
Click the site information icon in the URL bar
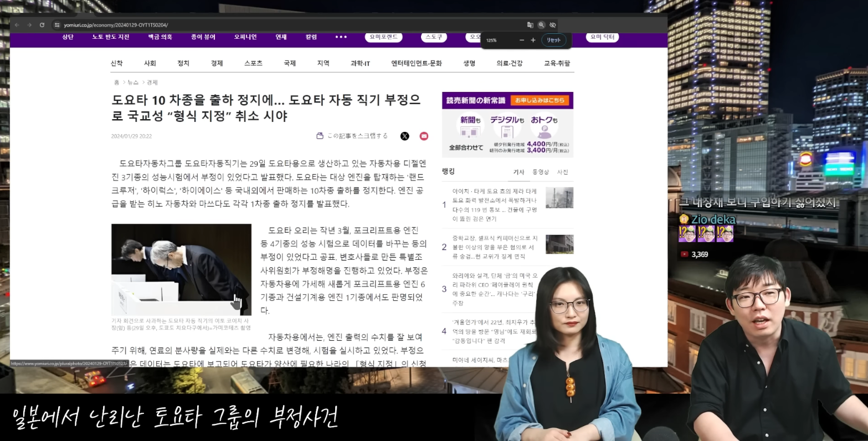pyautogui.click(x=57, y=24)
